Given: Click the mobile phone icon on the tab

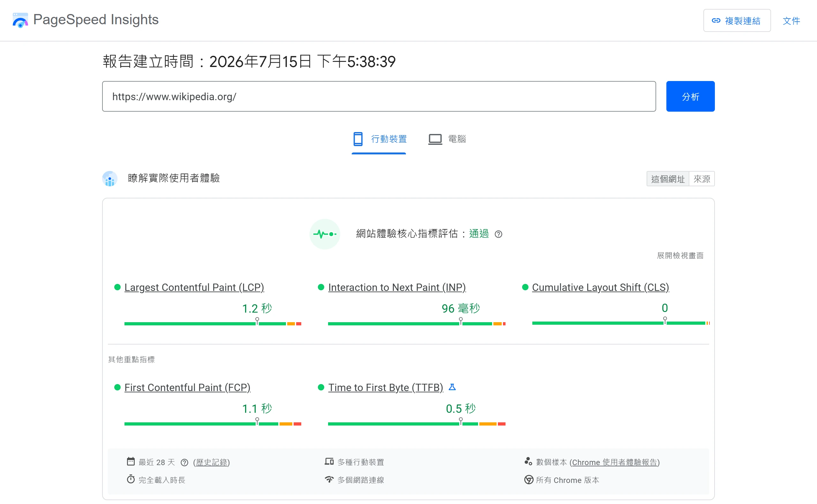Looking at the screenshot, I should 358,139.
